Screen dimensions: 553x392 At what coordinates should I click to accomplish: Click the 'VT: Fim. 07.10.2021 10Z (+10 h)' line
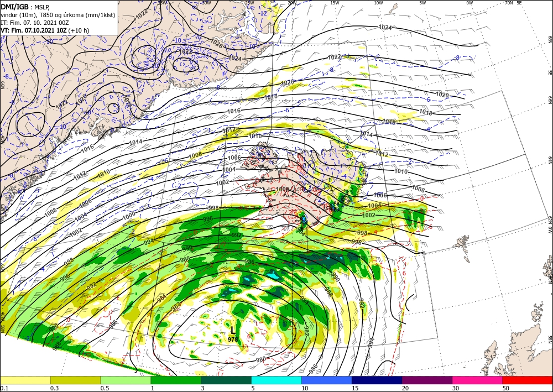(45, 30)
